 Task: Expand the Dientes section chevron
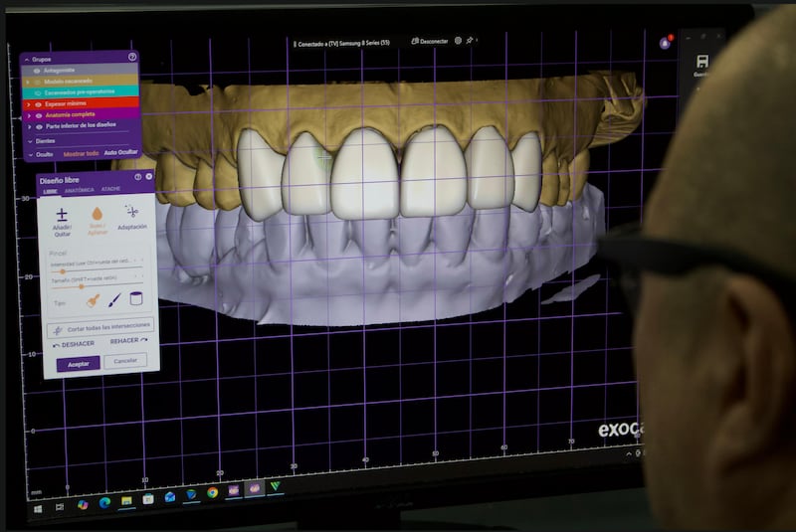click(x=30, y=141)
